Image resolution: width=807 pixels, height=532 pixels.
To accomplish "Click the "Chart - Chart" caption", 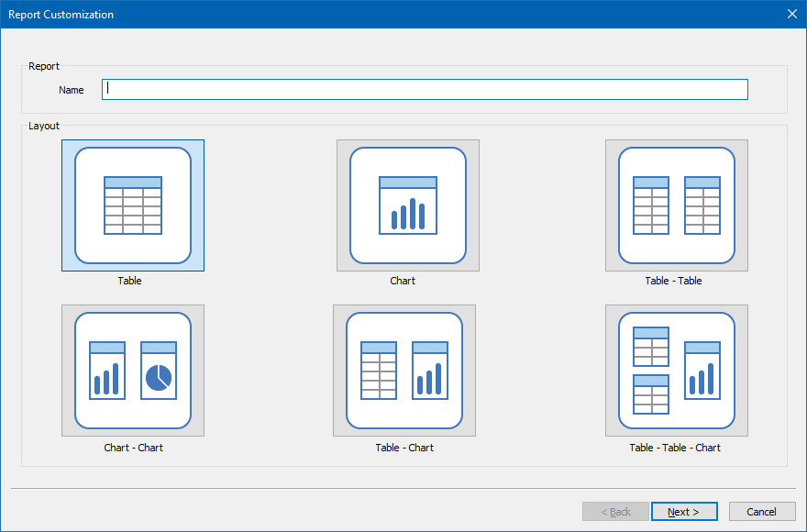I will (x=133, y=448).
